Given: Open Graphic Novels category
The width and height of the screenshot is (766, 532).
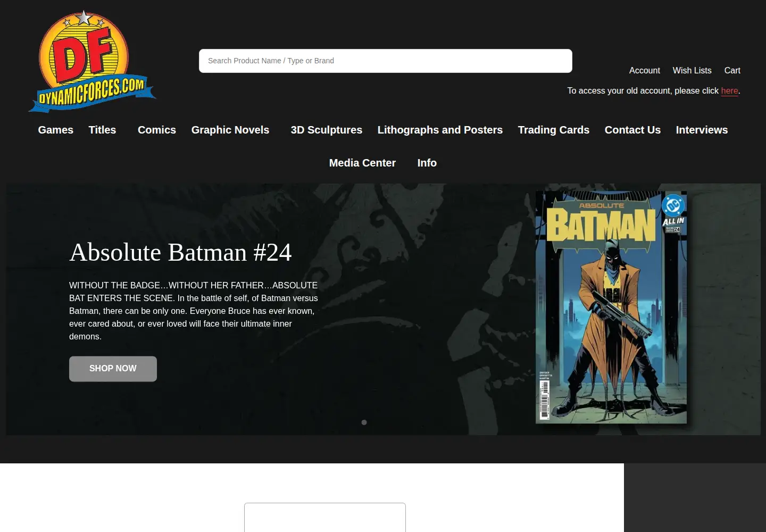Looking at the screenshot, I should coord(230,130).
